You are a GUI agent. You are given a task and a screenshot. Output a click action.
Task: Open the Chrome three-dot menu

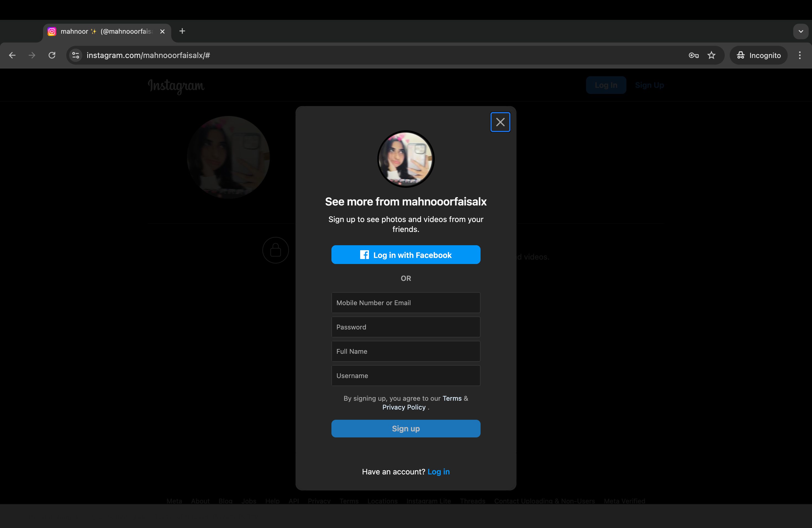pyautogui.click(x=800, y=55)
